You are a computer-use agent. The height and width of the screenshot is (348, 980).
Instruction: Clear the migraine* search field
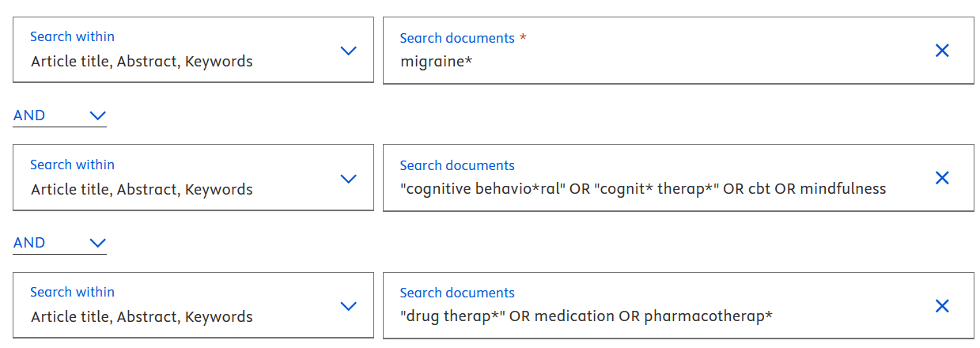point(942,51)
